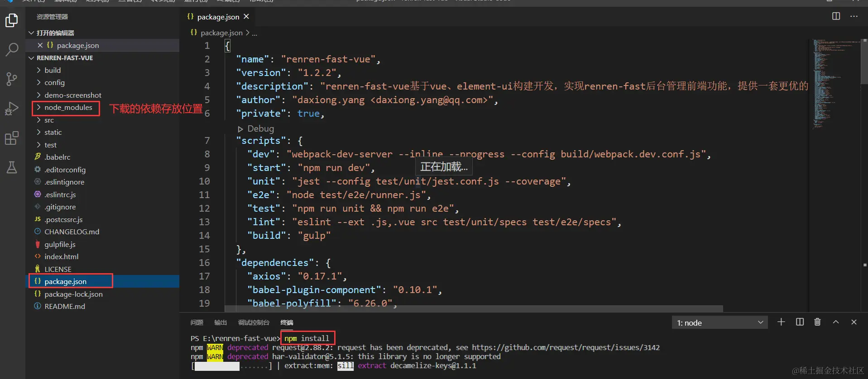This screenshot has height=379, width=868.
Task: Open the Run and Debug view
Action: click(x=12, y=109)
